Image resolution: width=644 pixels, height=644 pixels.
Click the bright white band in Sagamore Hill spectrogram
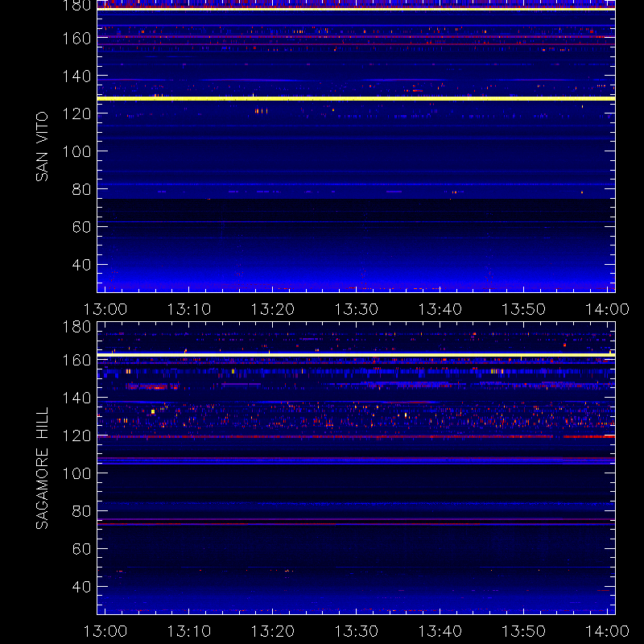tap(356, 354)
